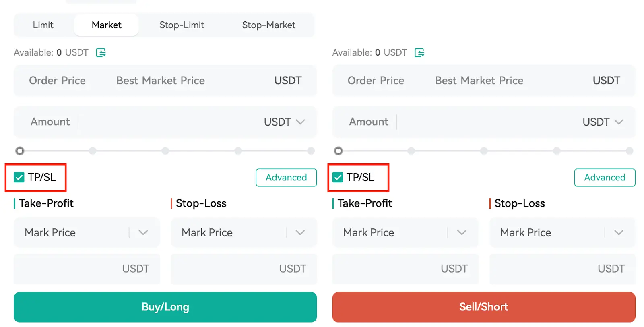Open the Take-Profit Mark Price dropdown on Sell side

click(462, 233)
